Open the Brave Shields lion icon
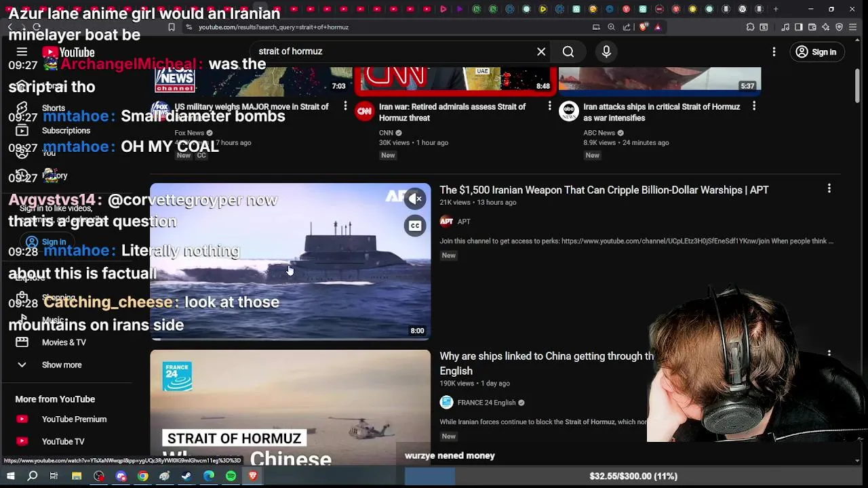This screenshot has height=488, width=868. (643, 27)
